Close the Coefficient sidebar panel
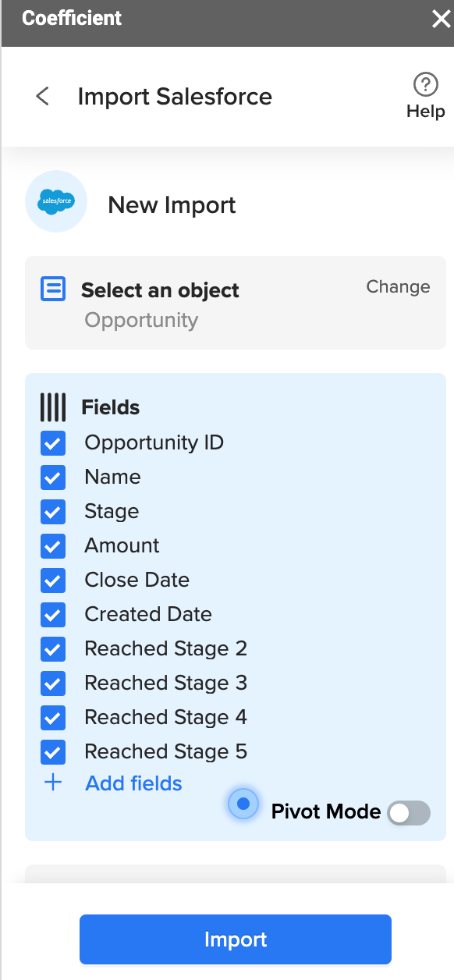Screen dimensions: 454x980 (x=441, y=20)
